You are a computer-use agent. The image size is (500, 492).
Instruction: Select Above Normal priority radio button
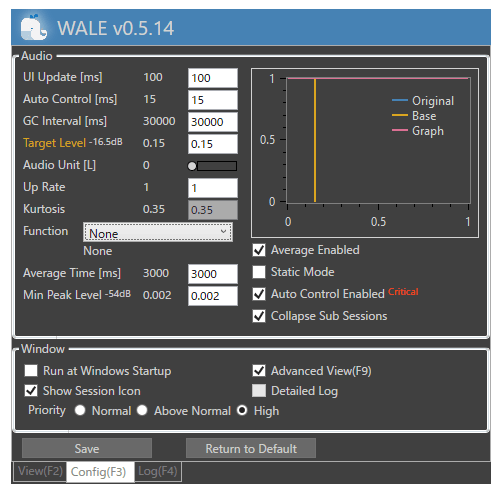click(x=142, y=410)
